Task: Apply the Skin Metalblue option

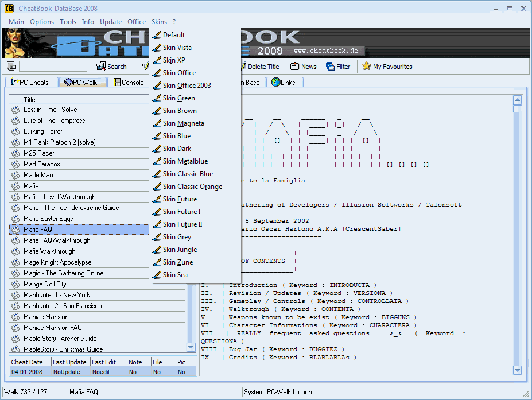Action: point(185,161)
